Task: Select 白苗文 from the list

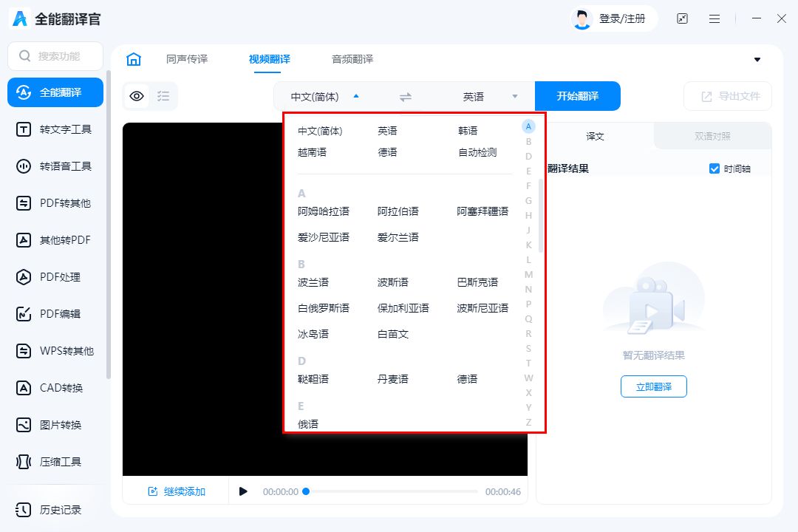Action: [x=393, y=334]
